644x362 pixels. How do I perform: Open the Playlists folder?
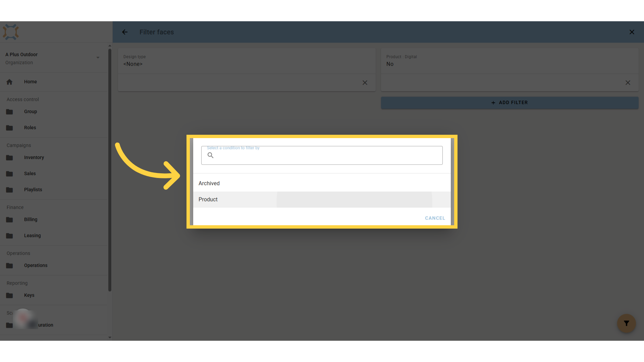pyautogui.click(x=54, y=190)
